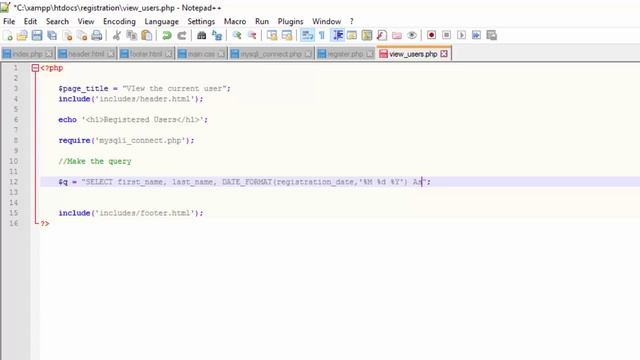The width and height of the screenshot is (640, 360).
Task: Toggle the Show indent guide icon
Action: 337,36
